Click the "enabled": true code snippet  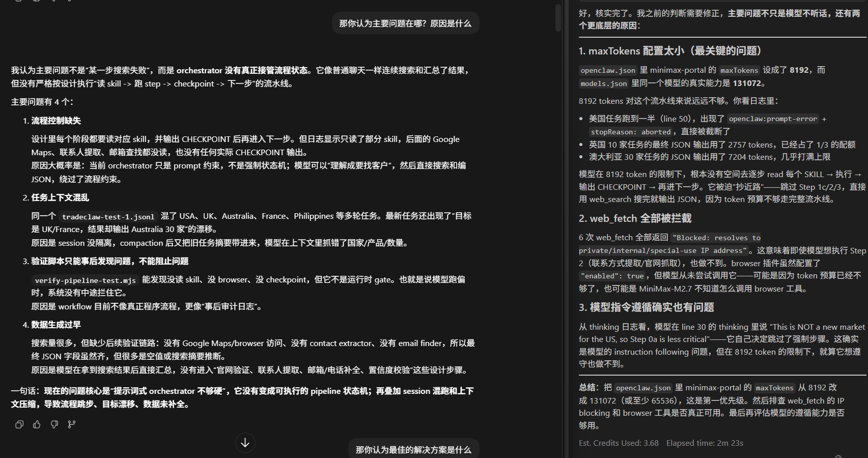(612, 276)
